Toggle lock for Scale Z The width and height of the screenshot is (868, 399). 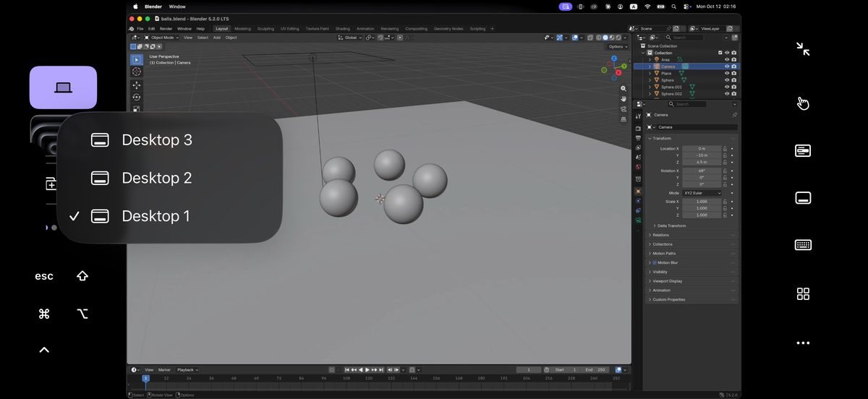pyautogui.click(x=726, y=215)
